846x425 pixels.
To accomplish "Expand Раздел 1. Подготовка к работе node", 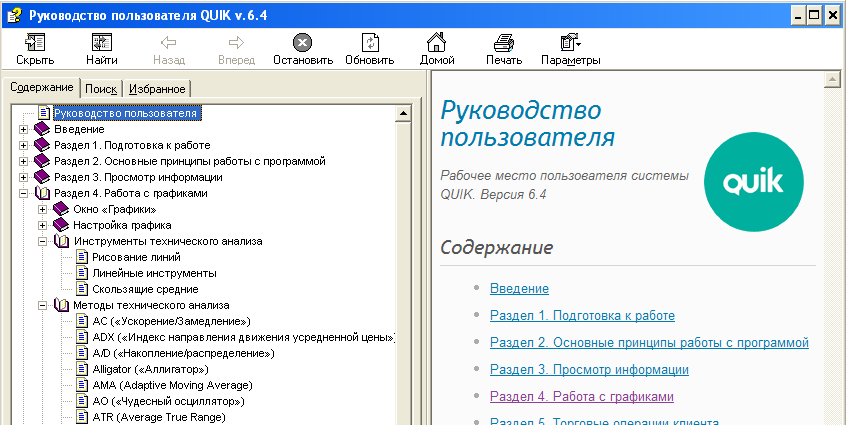I will (x=24, y=146).
